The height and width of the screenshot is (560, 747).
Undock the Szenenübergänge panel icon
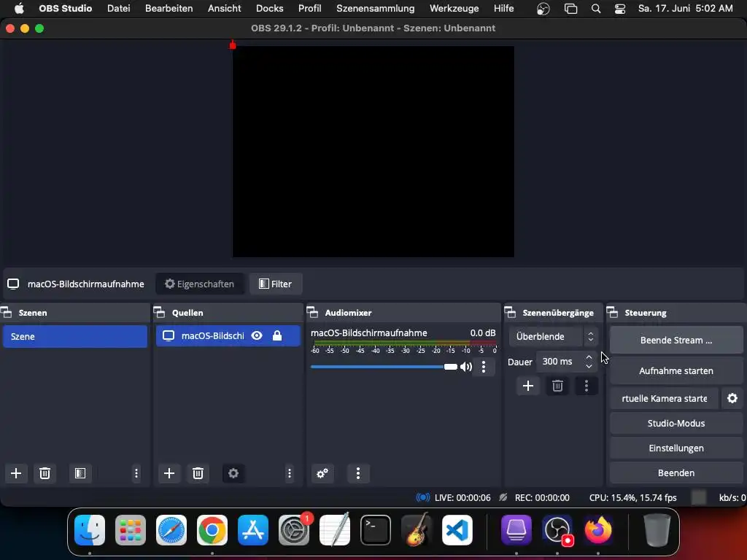pos(510,312)
